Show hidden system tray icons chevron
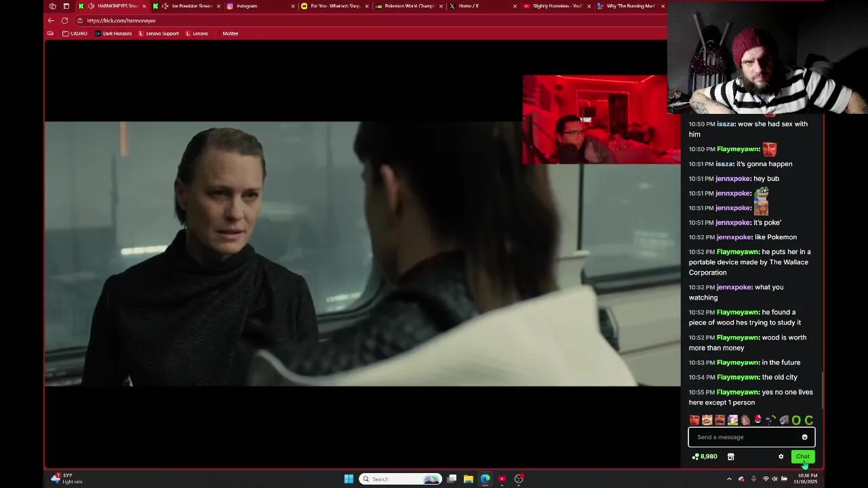This screenshot has width=868, height=488. pyautogui.click(x=729, y=479)
